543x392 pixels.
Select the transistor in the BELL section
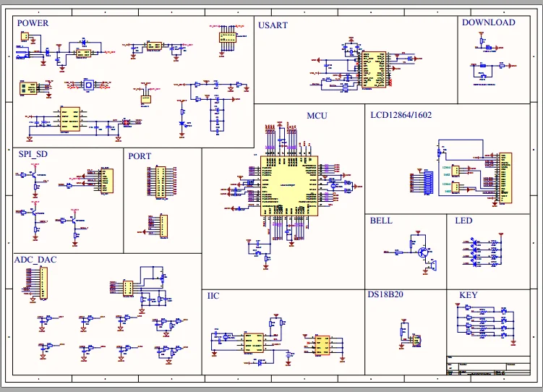(x=423, y=252)
